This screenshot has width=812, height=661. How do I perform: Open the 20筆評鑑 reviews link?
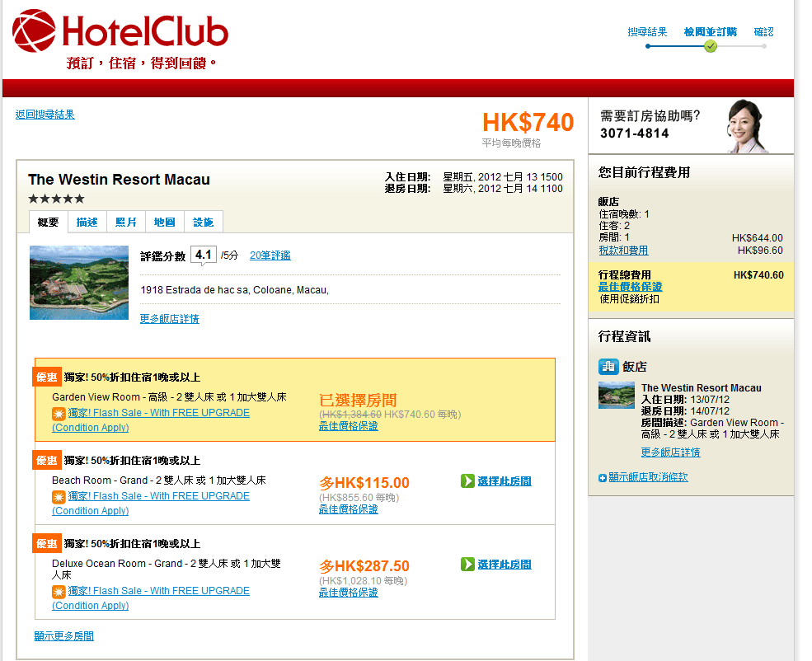[270, 255]
